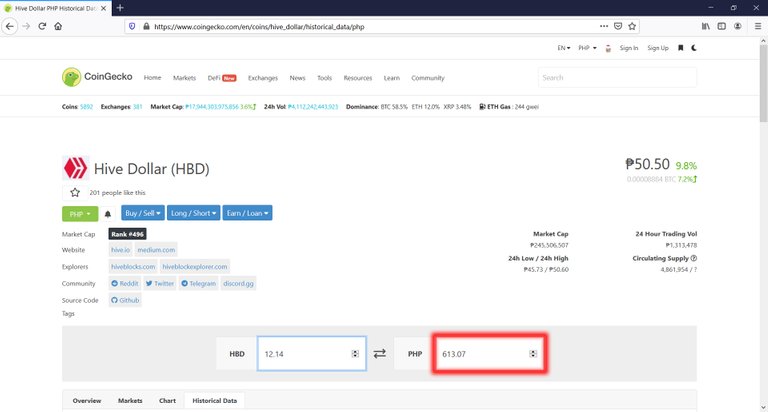The height and width of the screenshot is (412, 768).
Task: Bookmark this page with Firefox star icon
Action: [x=632, y=26]
